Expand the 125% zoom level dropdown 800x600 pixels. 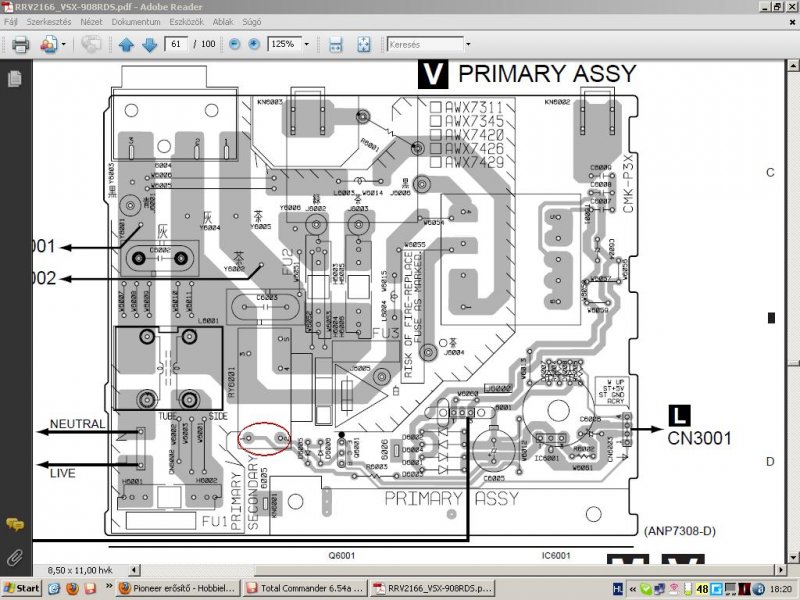pyautogui.click(x=307, y=44)
